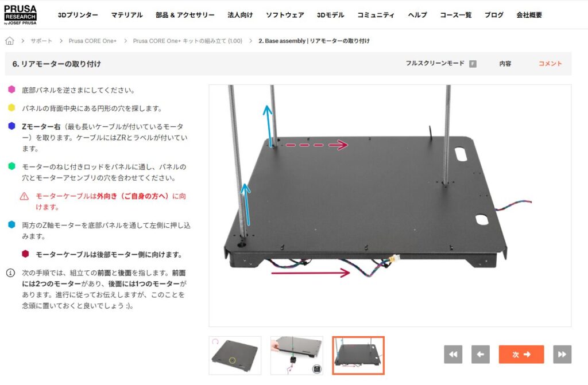The height and width of the screenshot is (385, 588).
Task: Jump to first step with rewind button
Action: [453, 354]
